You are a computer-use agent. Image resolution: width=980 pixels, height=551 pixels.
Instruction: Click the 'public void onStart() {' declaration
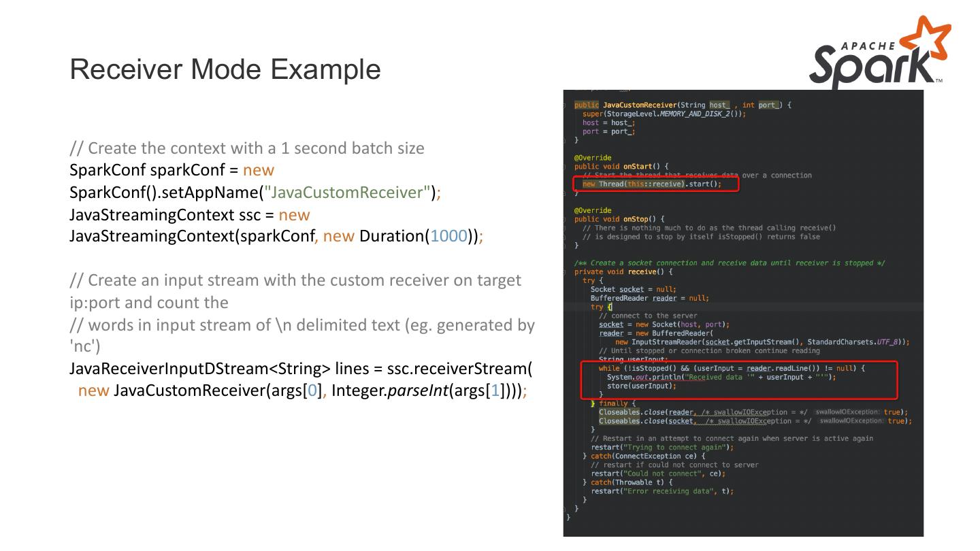tap(621, 167)
